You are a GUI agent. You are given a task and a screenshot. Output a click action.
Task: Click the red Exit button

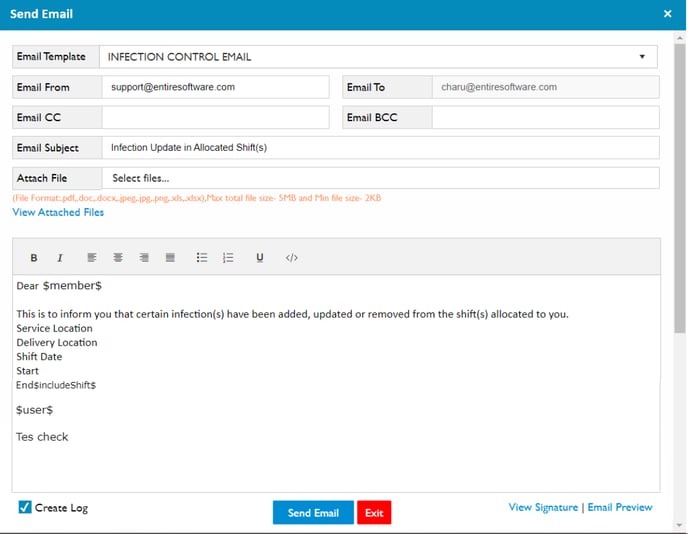click(374, 513)
